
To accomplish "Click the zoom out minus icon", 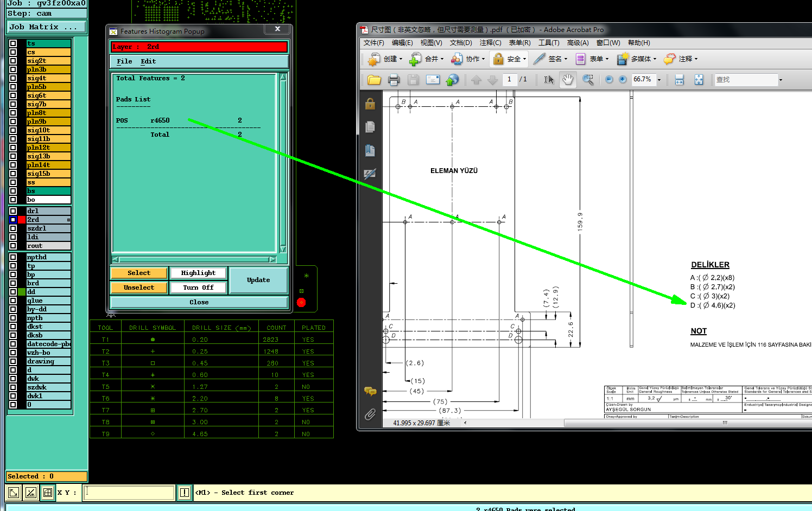I will pyautogui.click(x=609, y=79).
